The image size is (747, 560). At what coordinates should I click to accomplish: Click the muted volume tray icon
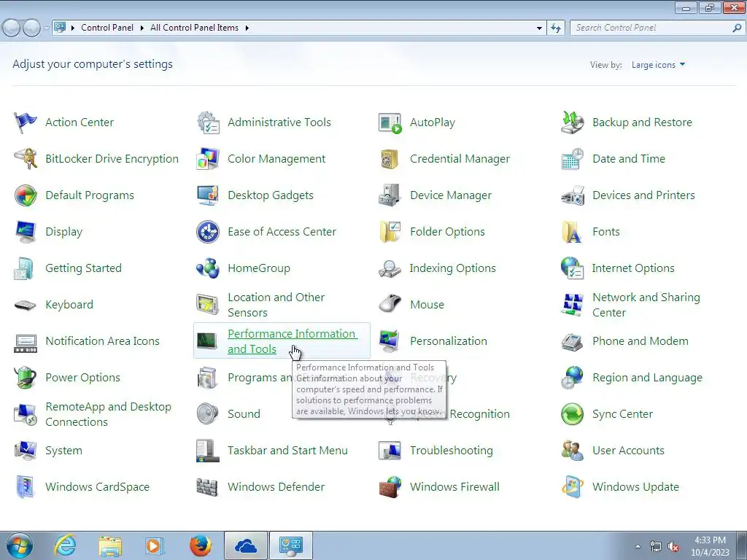click(673, 547)
